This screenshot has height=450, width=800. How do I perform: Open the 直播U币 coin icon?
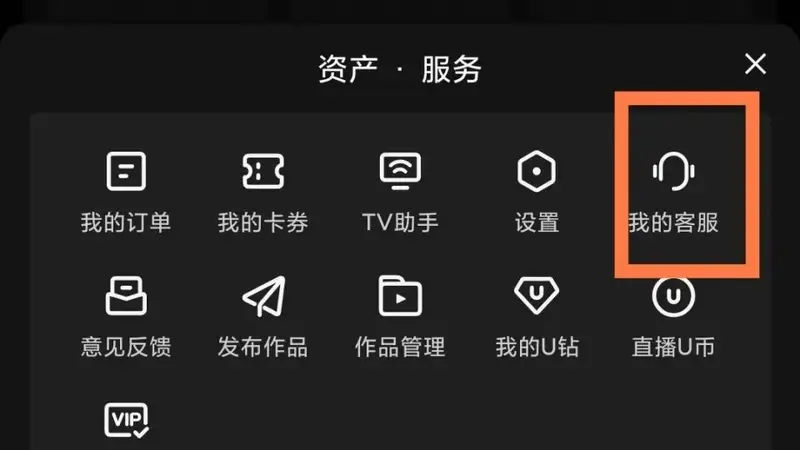tap(673, 296)
